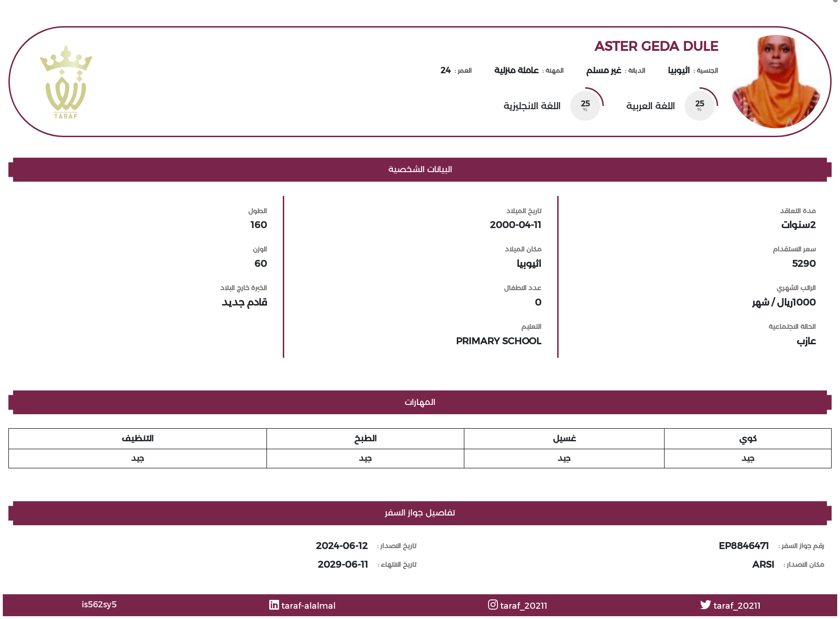Viewport: 840px width, 619px height.
Task: Click the nationality value أثيوبيا in header
Action: point(679,70)
